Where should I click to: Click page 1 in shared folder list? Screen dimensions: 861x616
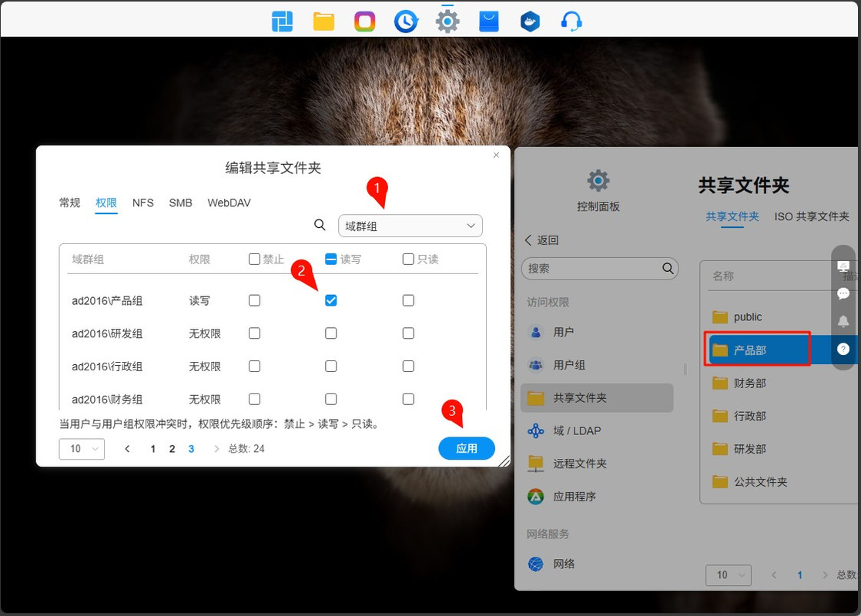click(x=799, y=575)
